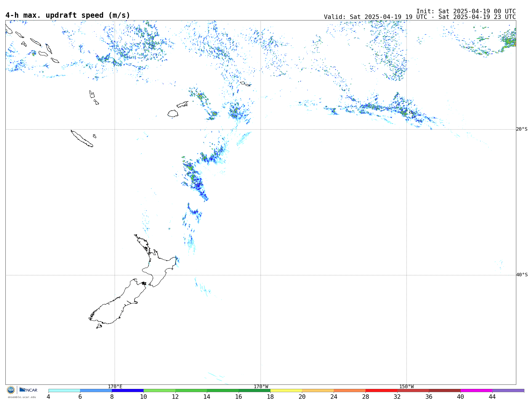Click colorbar tick label '6'
The image size is (532, 400).
[80, 397]
